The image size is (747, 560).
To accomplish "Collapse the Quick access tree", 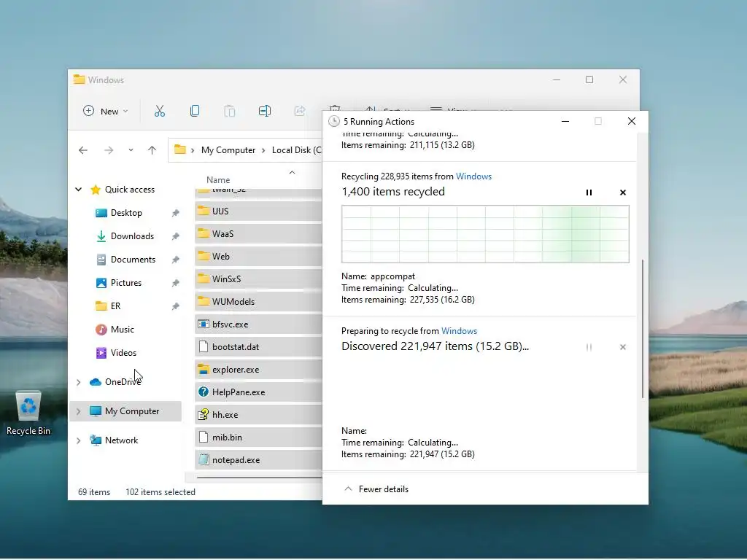I will pos(78,190).
